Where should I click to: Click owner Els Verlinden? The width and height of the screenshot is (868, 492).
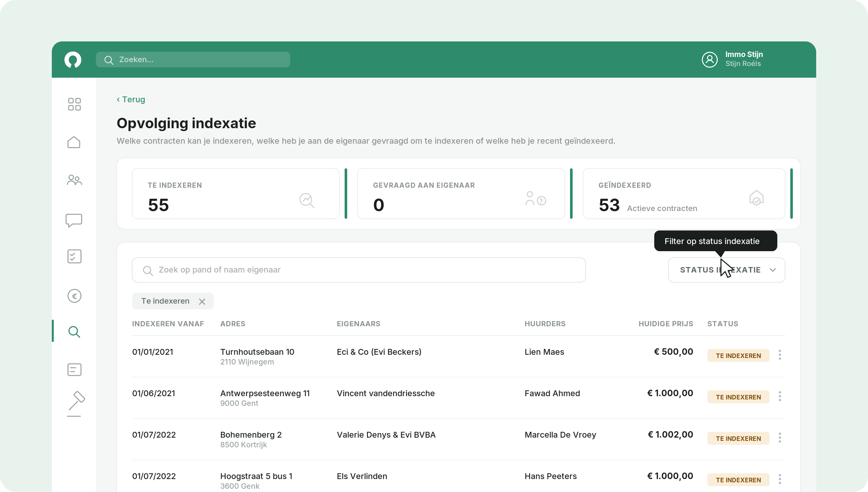(362, 476)
